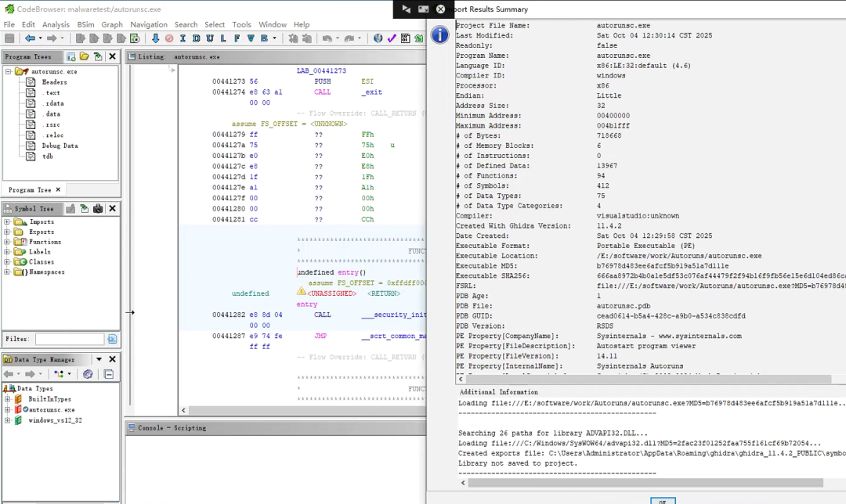
Task: Open the Navigation menu
Action: pyautogui.click(x=149, y=24)
